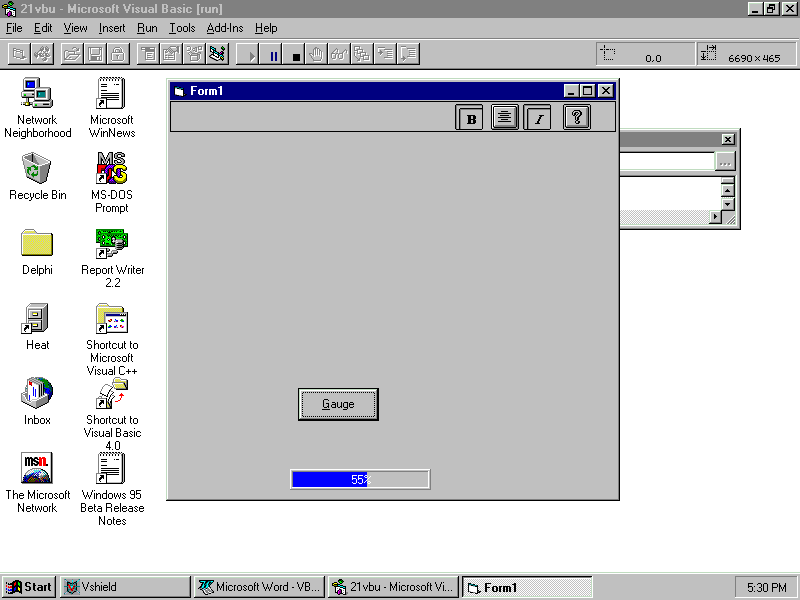Viewport: 800px width, 600px height.
Task: Select the Recycle Bin icon
Action: pyautogui.click(x=37, y=168)
